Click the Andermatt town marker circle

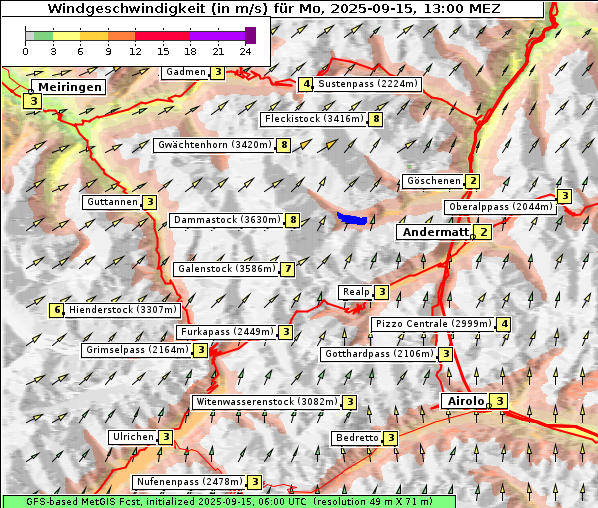(x=473, y=237)
